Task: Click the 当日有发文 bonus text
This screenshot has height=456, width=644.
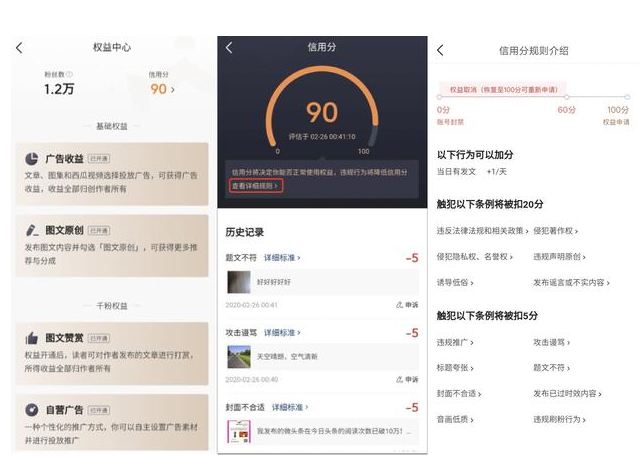Action: point(456,172)
